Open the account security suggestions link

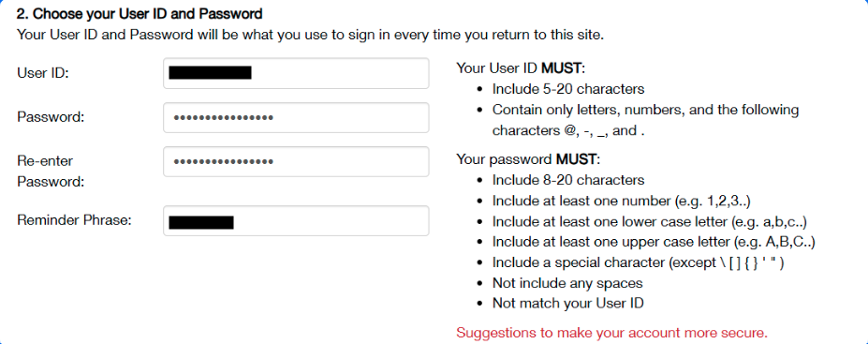611,333
